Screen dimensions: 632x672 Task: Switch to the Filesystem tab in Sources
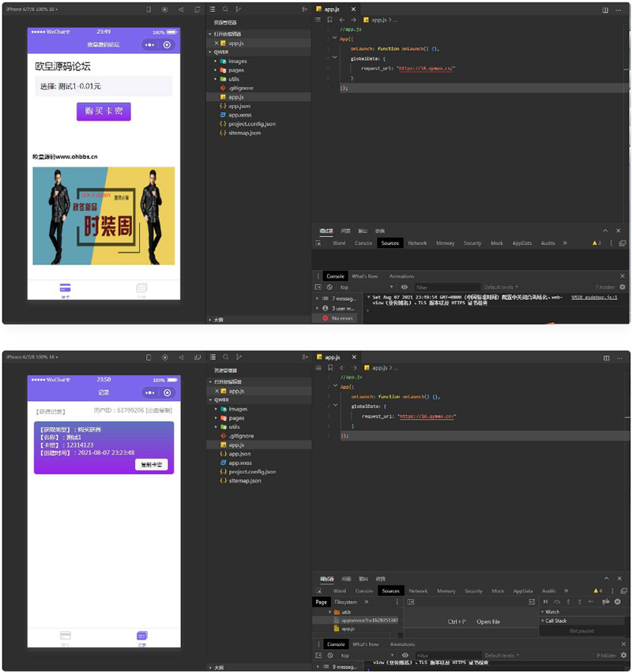coord(346,602)
